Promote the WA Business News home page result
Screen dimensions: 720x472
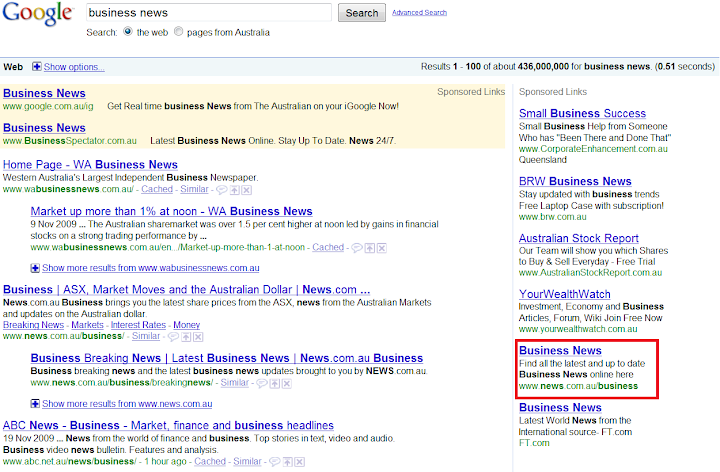[x=235, y=190]
